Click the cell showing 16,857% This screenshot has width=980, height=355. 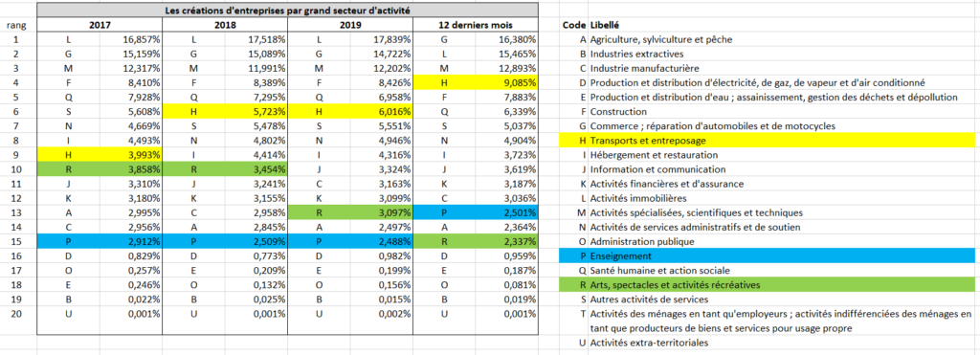[x=131, y=39]
